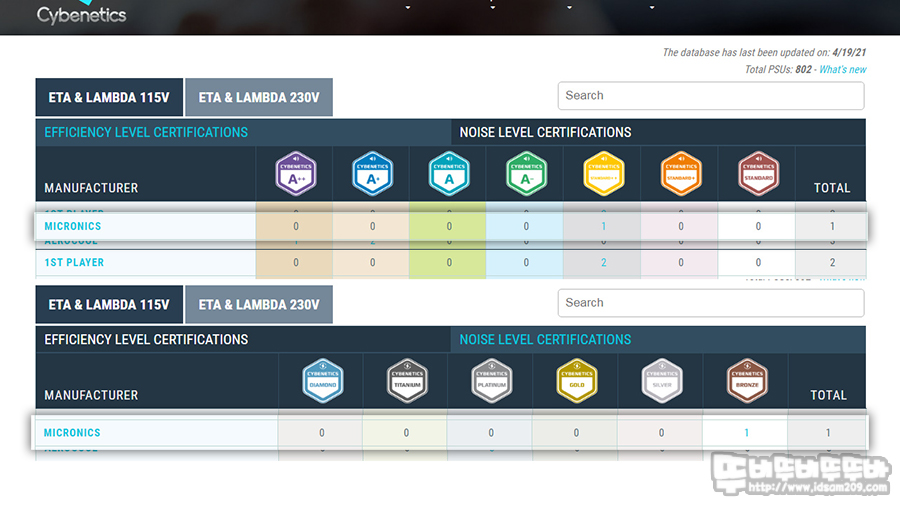900x506 pixels.
Task: Click white Efficiency Level Certifications heading
Action: (x=146, y=340)
